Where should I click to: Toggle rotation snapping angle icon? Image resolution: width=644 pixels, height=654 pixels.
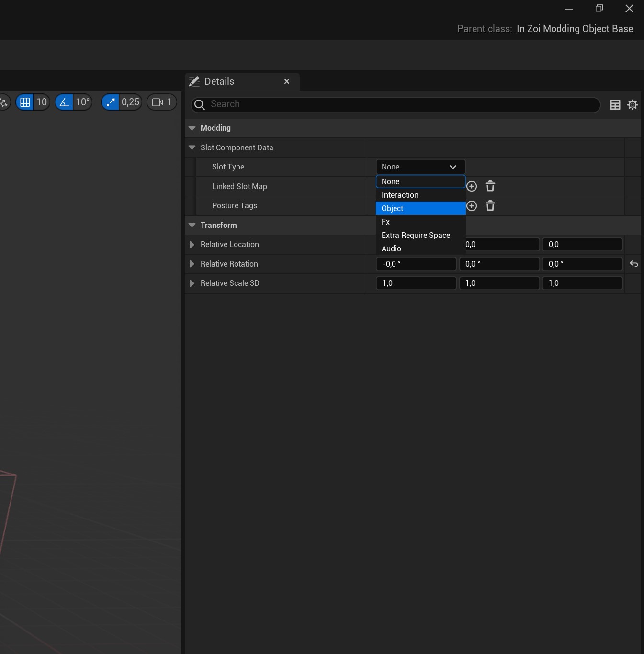click(x=64, y=102)
